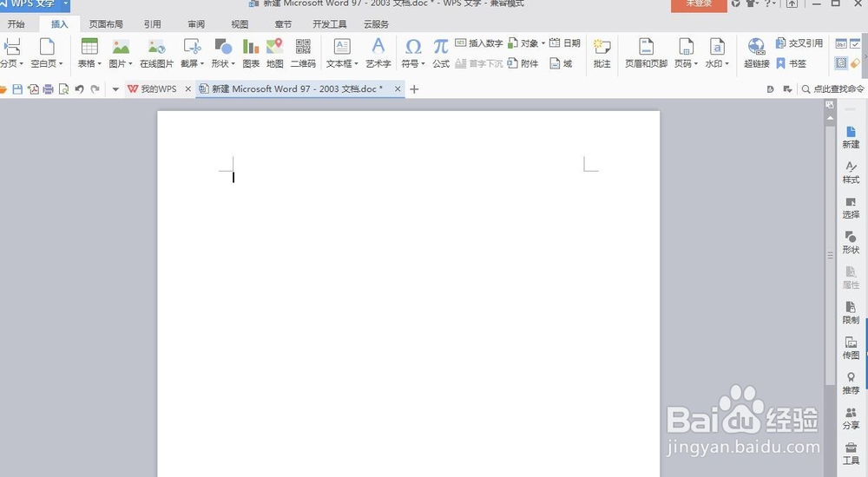Open 推荐 in right sidebar
The width and height of the screenshot is (868, 477).
[851, 383]
